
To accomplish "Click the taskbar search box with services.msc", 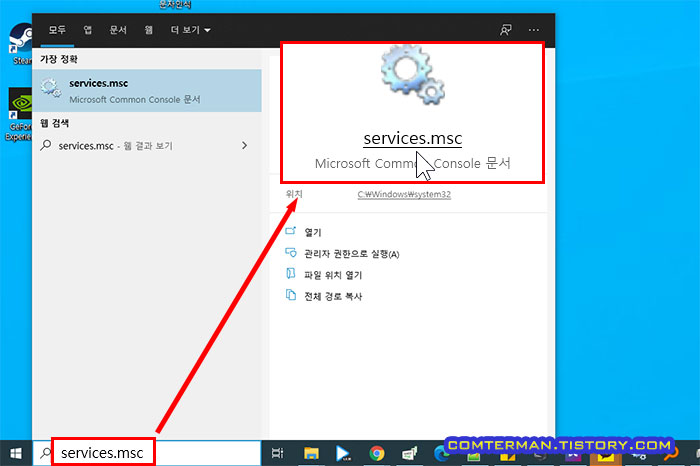I will 147,453.
